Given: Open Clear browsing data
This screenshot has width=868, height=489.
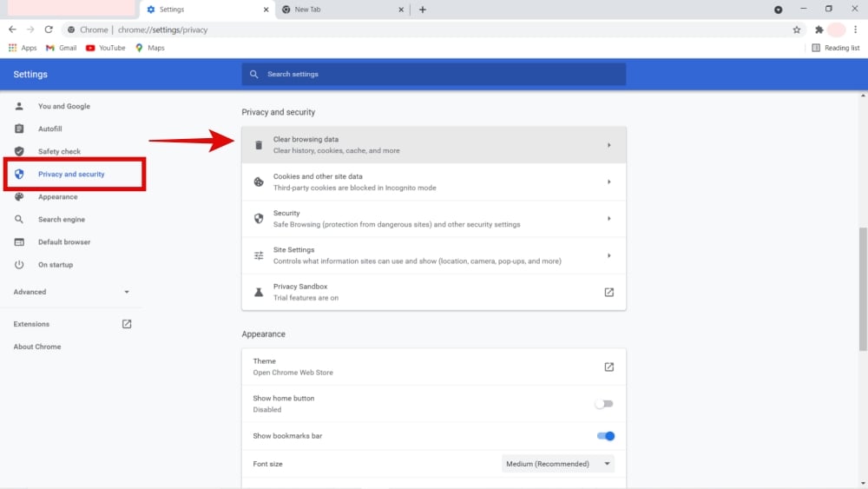Looking at the screenshot, I should click(x=433, y=145).
